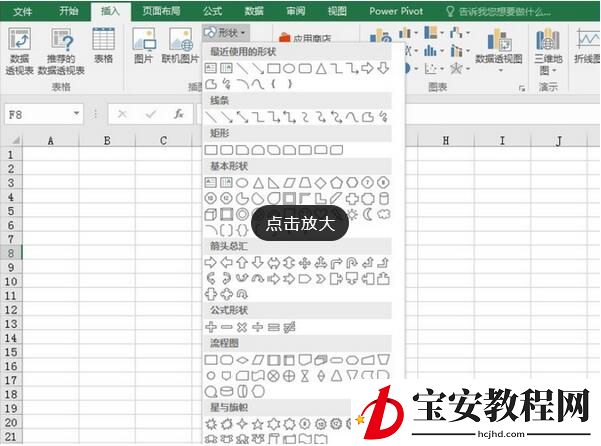Click 推荐的数据透视表 button
Screen dimensions: 601x446
pos(61,51)
